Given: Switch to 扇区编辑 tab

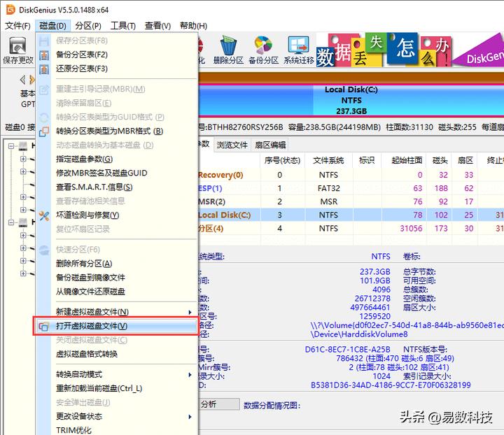Looking at the screenshot, I should (270, 145).
